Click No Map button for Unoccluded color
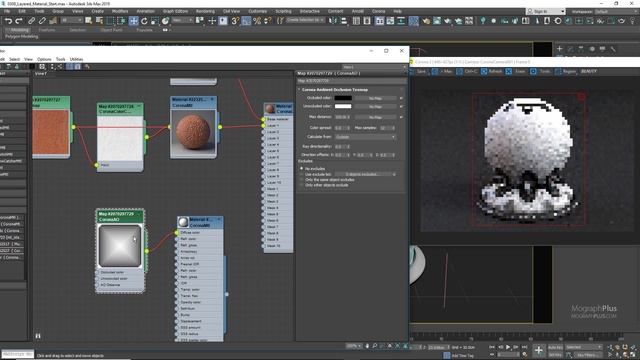 pyautogui.click(x=376, y=107)
